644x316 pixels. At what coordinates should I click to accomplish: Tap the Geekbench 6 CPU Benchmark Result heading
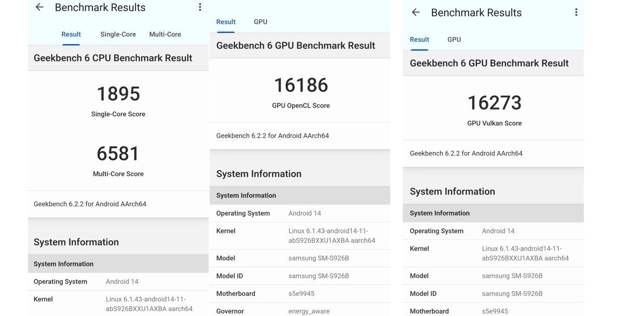point(113,58)
